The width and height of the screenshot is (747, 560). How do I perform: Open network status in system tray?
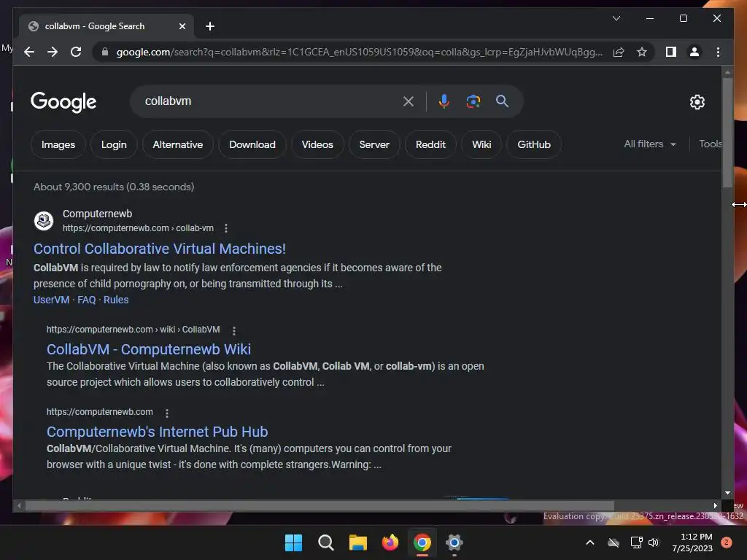click(636, 542)
